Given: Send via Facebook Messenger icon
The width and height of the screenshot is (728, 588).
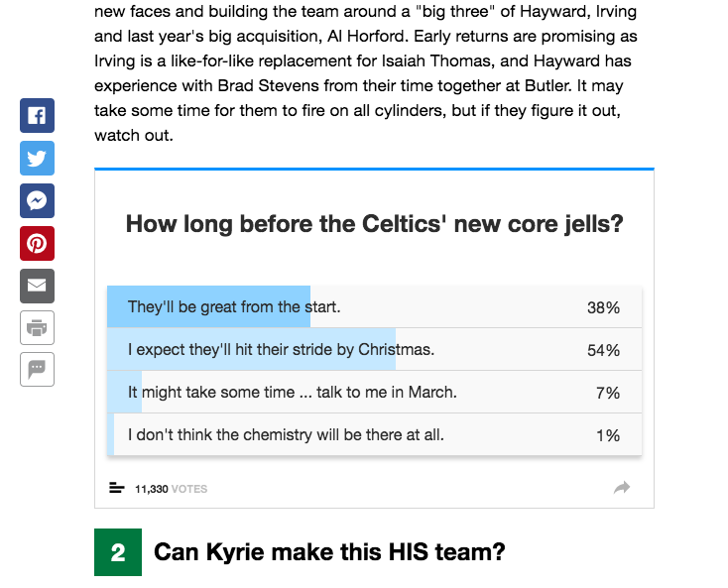Looking at the screenshot, I should (37, 201).
